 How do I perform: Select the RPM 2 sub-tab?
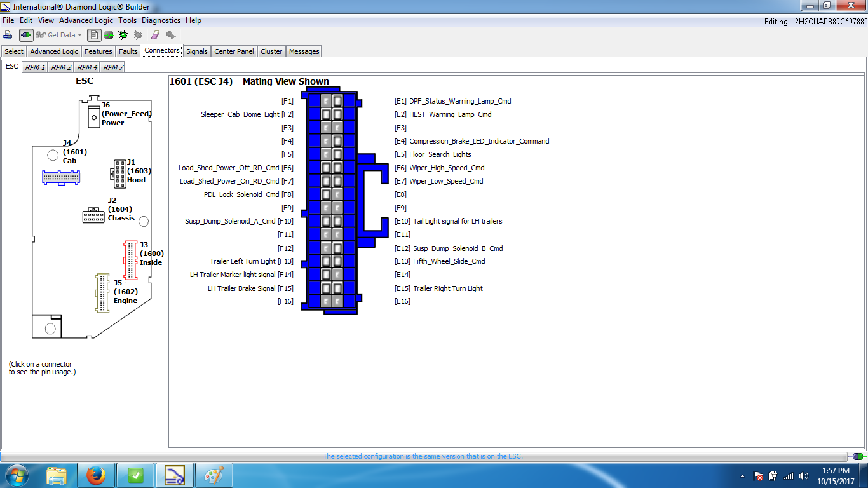[61, 67]
